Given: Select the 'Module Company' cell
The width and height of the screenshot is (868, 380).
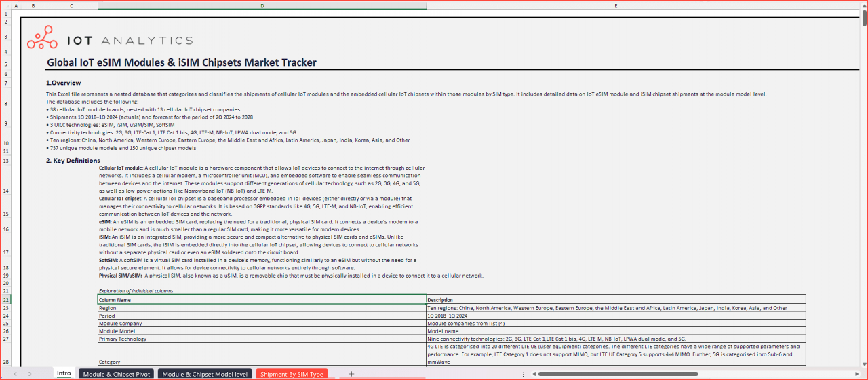Looking at the screenshot, I should coord(262,323).
